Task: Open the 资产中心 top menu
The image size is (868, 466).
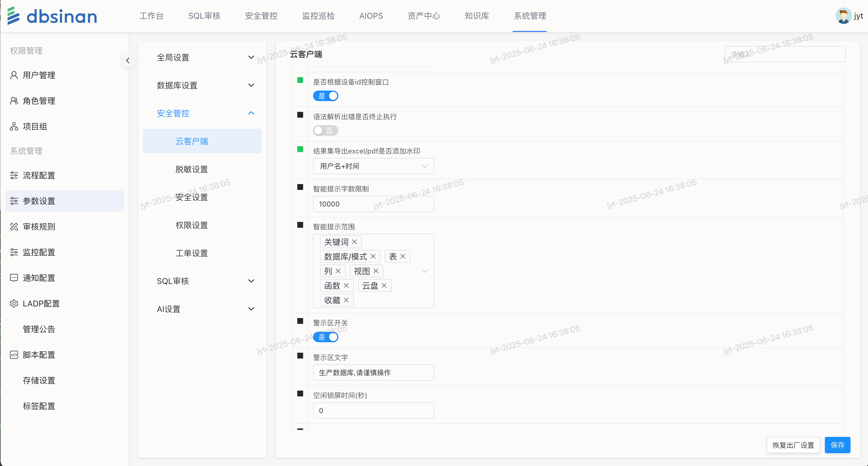Action: [424, 16]
